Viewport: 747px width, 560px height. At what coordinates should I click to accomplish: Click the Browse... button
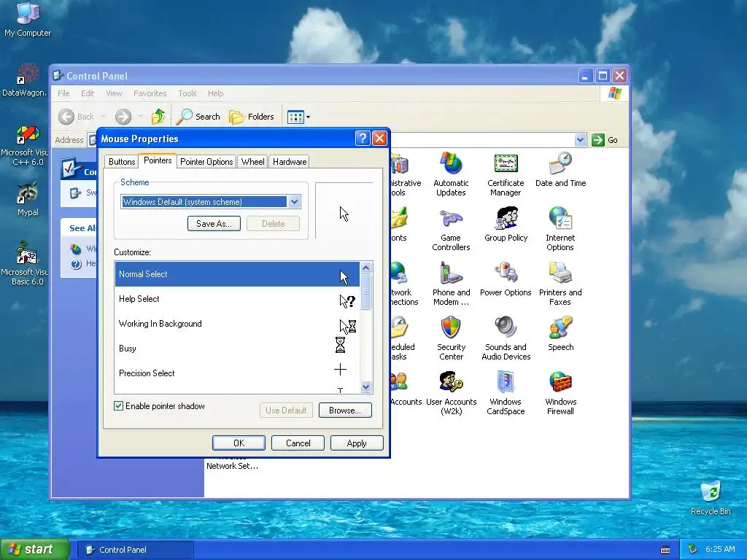pos(345,411)
